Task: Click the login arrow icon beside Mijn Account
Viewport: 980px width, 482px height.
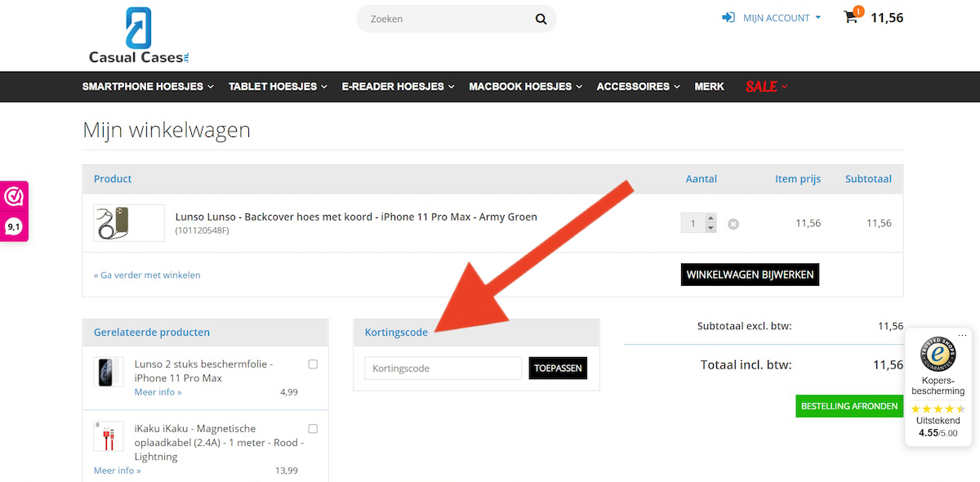Action: (x=728, y=17)
